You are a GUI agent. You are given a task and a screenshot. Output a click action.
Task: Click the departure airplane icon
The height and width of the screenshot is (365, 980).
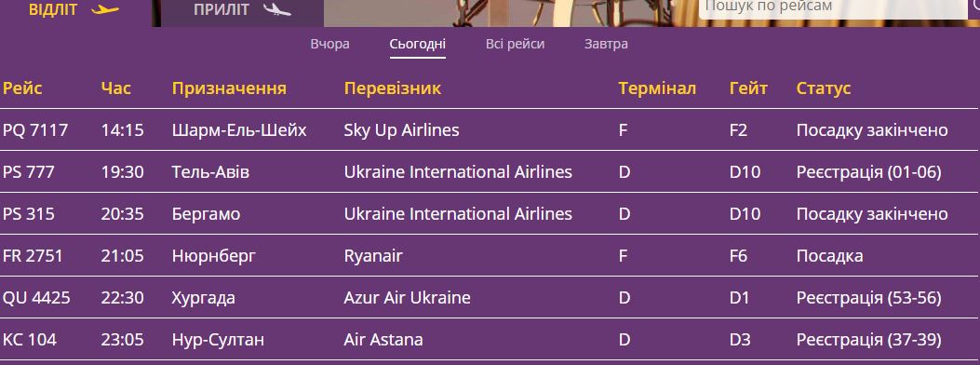click(x=104, y=9)
